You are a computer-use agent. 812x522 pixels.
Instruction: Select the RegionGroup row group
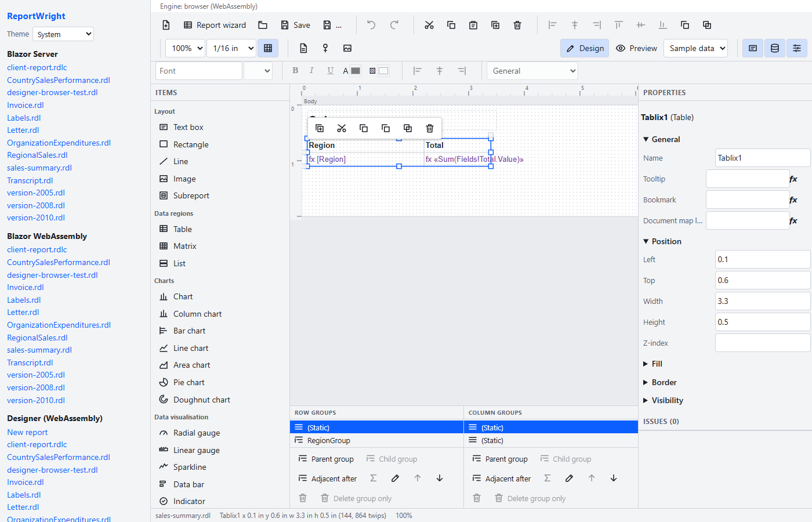[376, 440]
